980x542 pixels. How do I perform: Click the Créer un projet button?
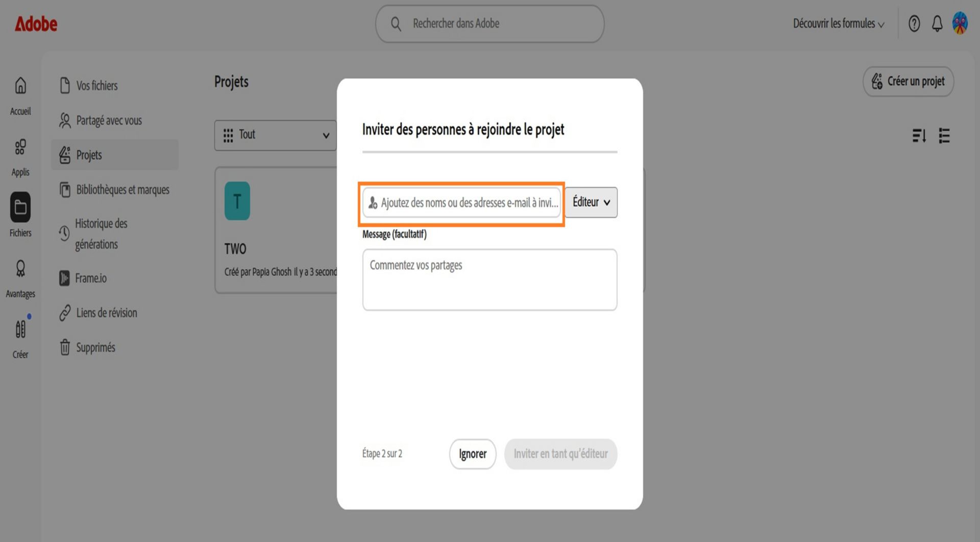tap(909, 82)
